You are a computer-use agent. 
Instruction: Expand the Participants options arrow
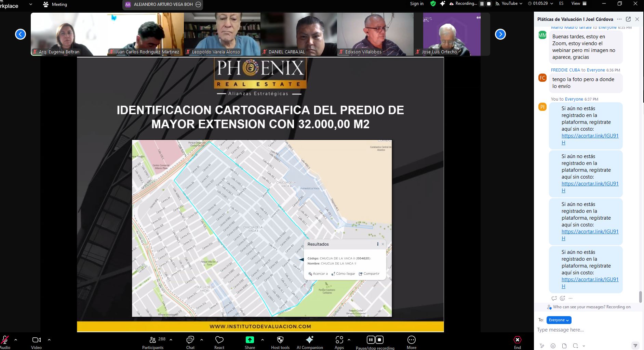click(x=171, y=340)
